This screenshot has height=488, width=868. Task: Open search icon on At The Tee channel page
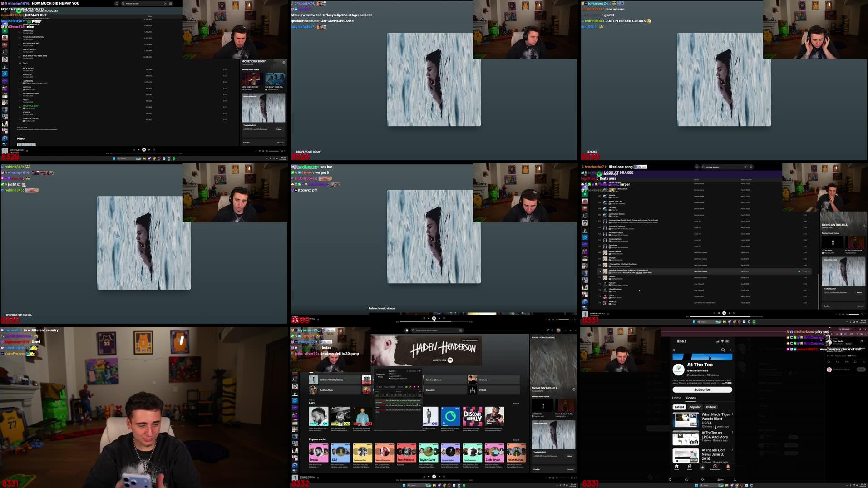click(723, 350)
